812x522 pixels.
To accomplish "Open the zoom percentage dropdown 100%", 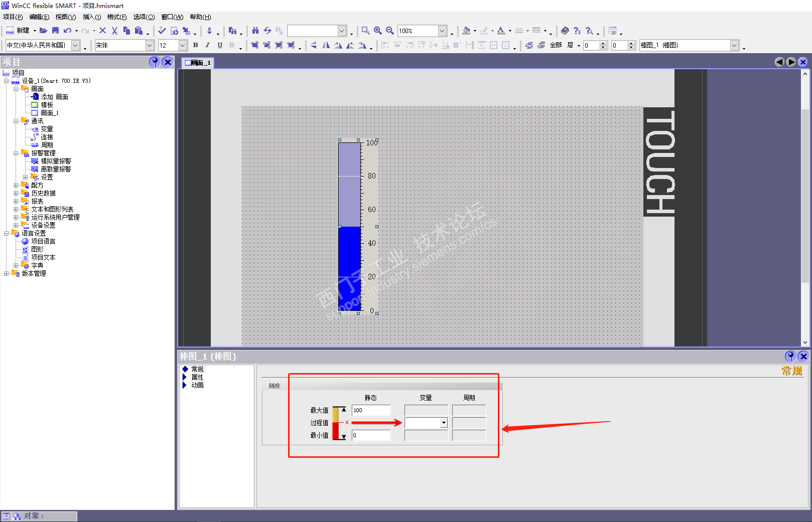I will click(443, 31).
